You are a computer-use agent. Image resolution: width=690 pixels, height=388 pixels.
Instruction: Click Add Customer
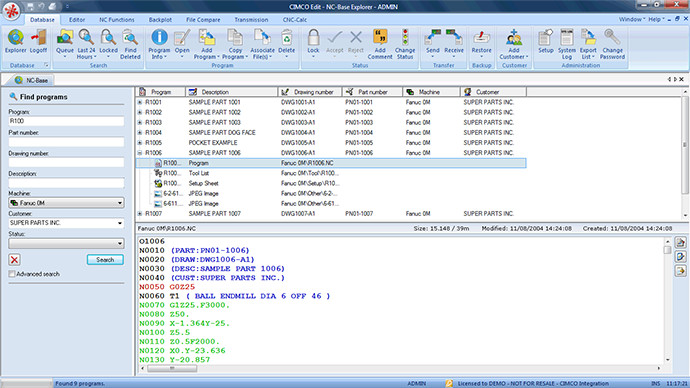pyautogui.click(x=514, y=44)
